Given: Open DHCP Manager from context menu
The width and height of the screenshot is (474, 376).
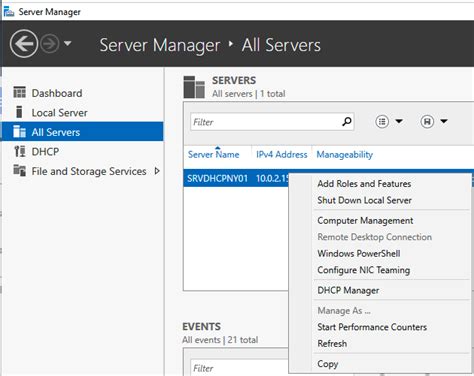Looking at the screenshot, I should pyautogui.click(x=348, y=290).
